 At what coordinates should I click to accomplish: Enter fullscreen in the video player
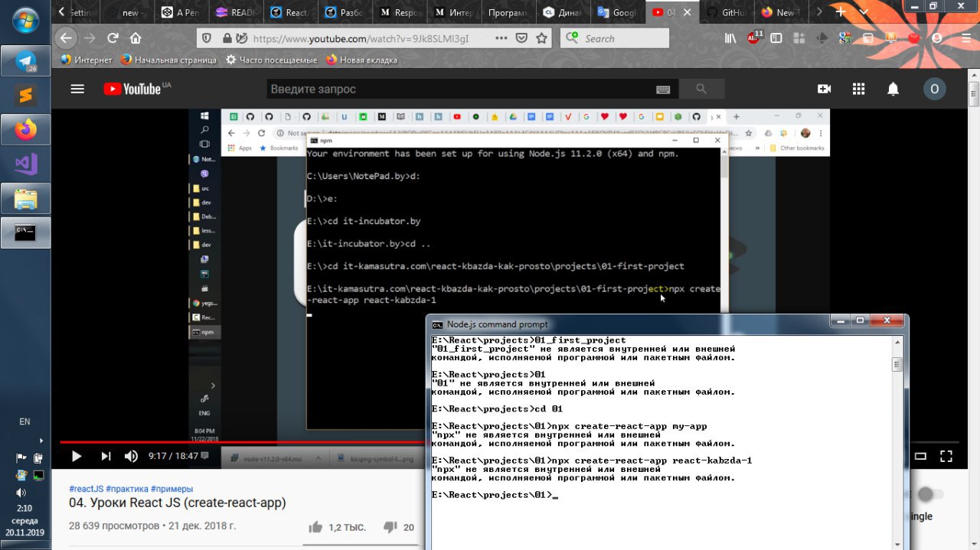click(946, 457)
